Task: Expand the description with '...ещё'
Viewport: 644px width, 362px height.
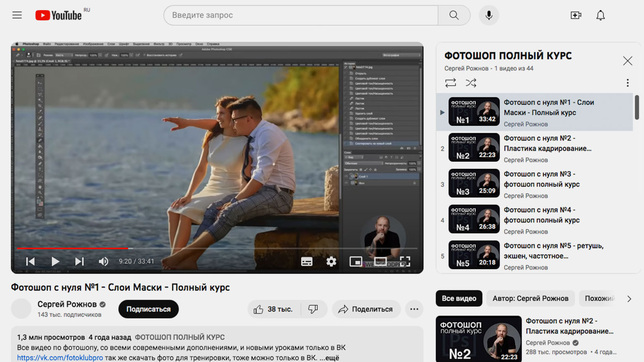Action: [329, 358]
